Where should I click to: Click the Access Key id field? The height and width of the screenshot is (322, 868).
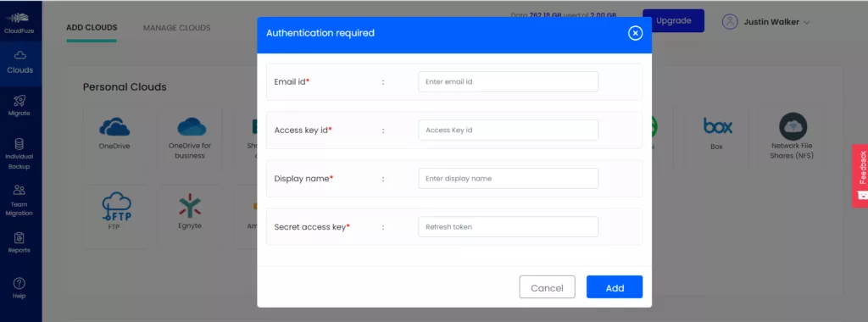(509, 130)
